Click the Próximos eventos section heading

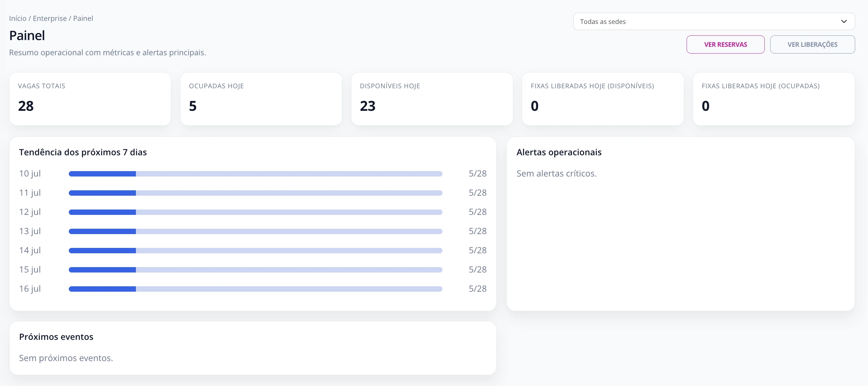click(x=56, y=337)
